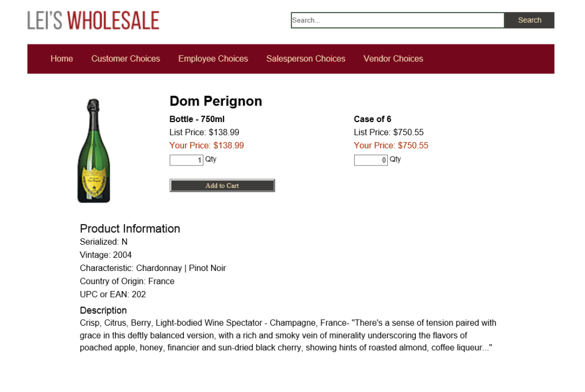Click the Case of 6 label
Viewport: 585px width, 392px height.
[372, 119]
